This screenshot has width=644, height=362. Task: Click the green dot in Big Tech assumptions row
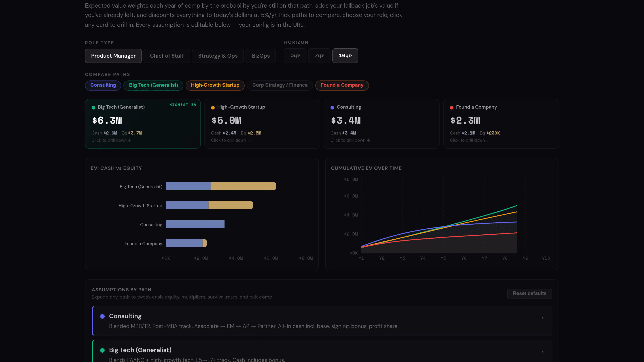click(x=102, y=351)
